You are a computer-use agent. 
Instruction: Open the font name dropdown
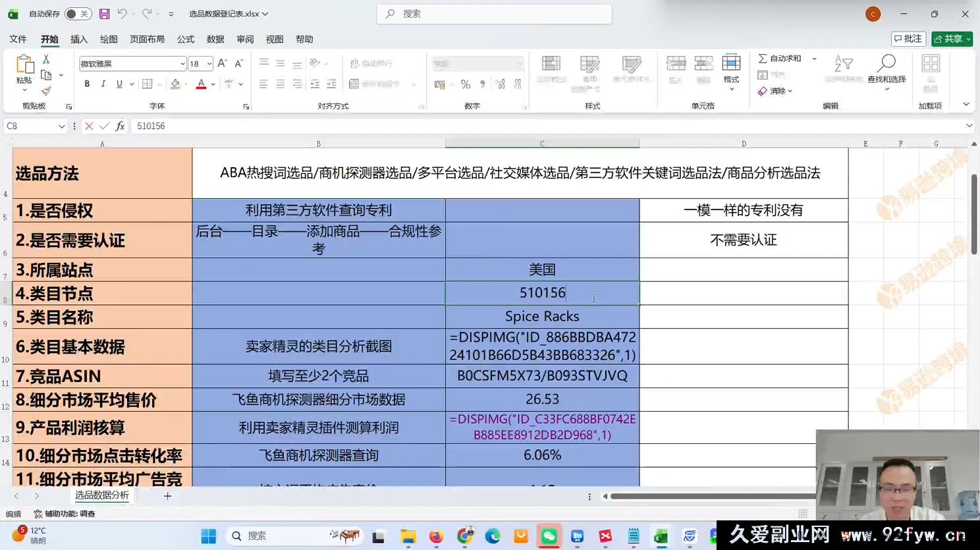tap(183, 63)
